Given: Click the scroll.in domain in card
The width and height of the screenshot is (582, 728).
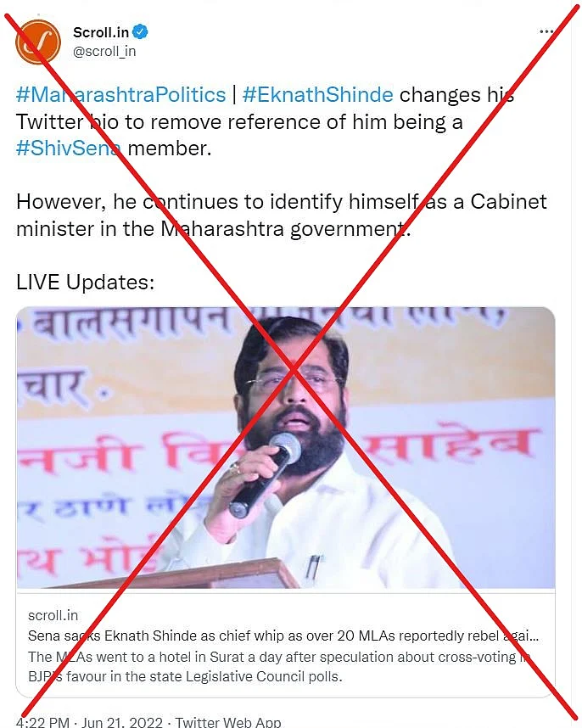Looking at the screenshot, I should tap(53, 615).
